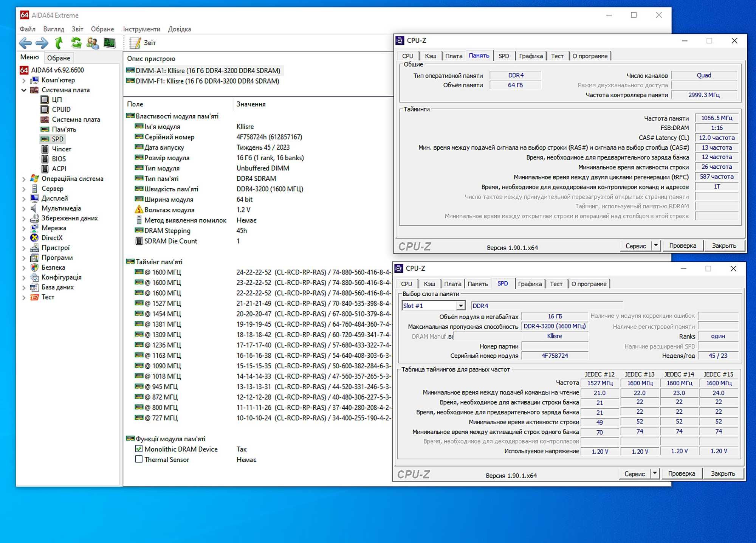Screen dimensions: 756x543
Task: Click the База даних icon
Action: (x=34, y=287)
